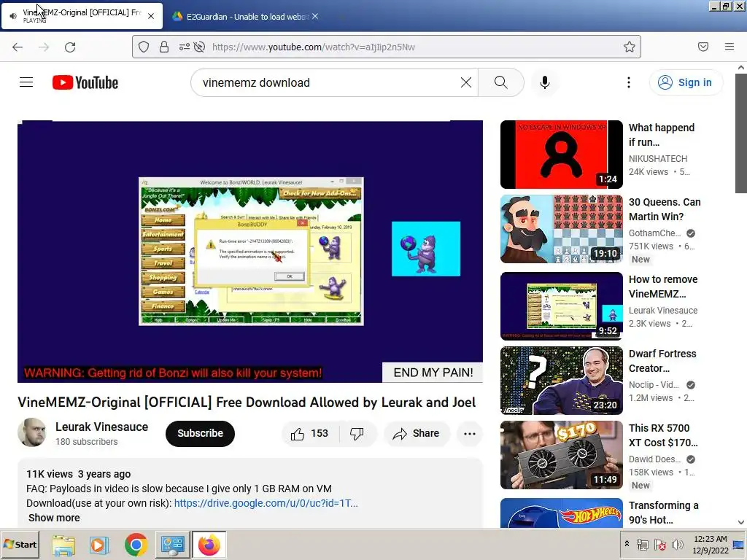Open the Windows Start menu
Viewport: 747px width, 560px height.
coord(20,544)
